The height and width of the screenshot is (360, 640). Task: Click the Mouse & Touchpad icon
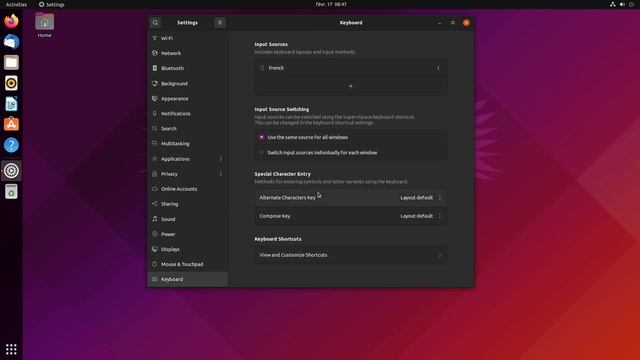point(155,264)
